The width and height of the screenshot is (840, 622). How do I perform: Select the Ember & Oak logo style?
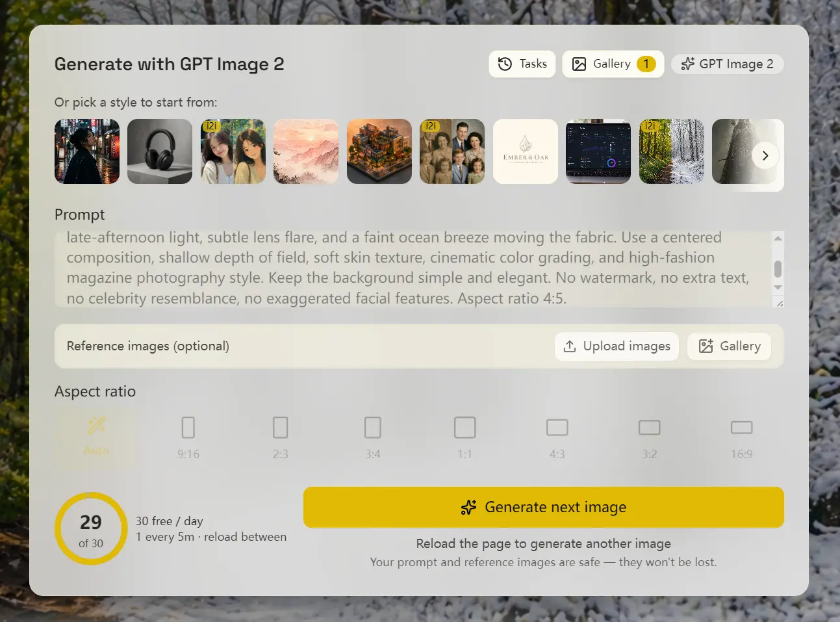526,151
